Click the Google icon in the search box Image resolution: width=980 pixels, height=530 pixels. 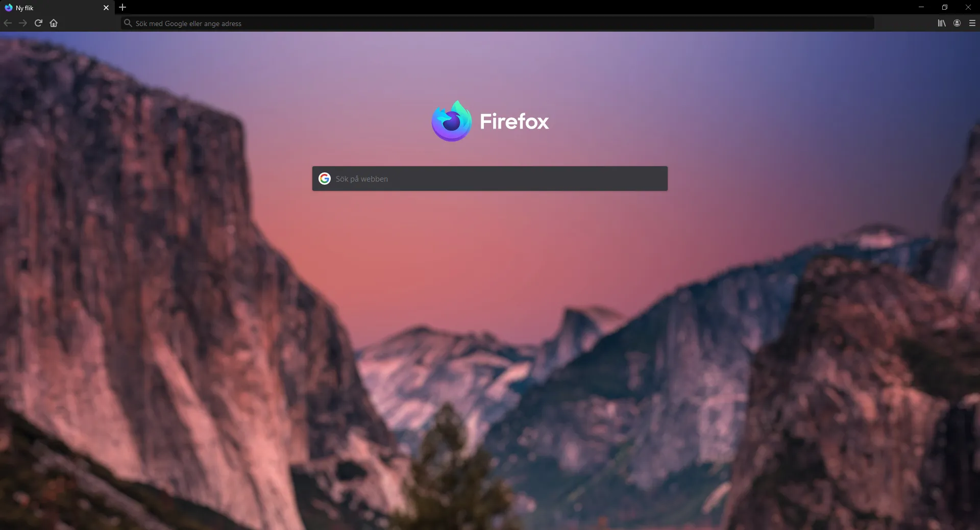point(325,179)
